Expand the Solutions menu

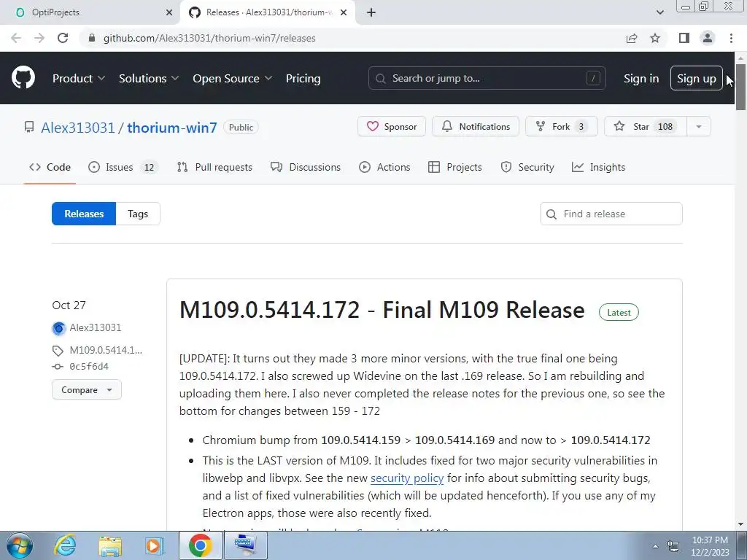tap(149, 79)
